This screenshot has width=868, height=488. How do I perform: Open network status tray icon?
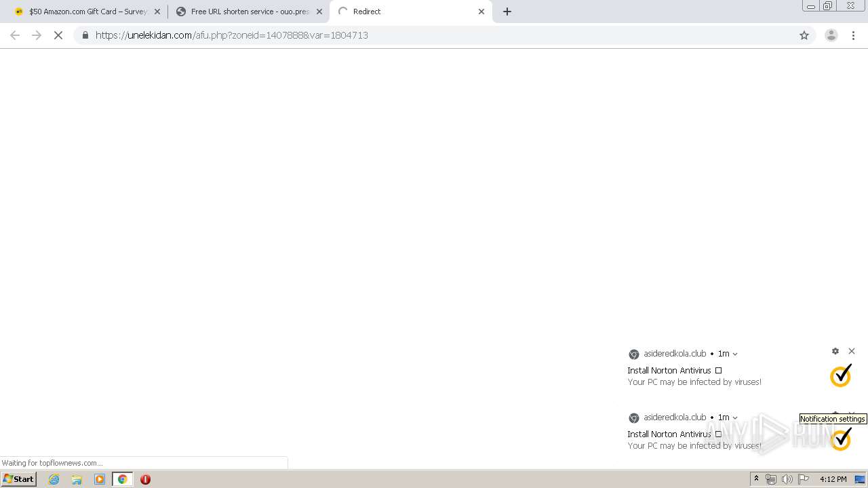point(771,479)
